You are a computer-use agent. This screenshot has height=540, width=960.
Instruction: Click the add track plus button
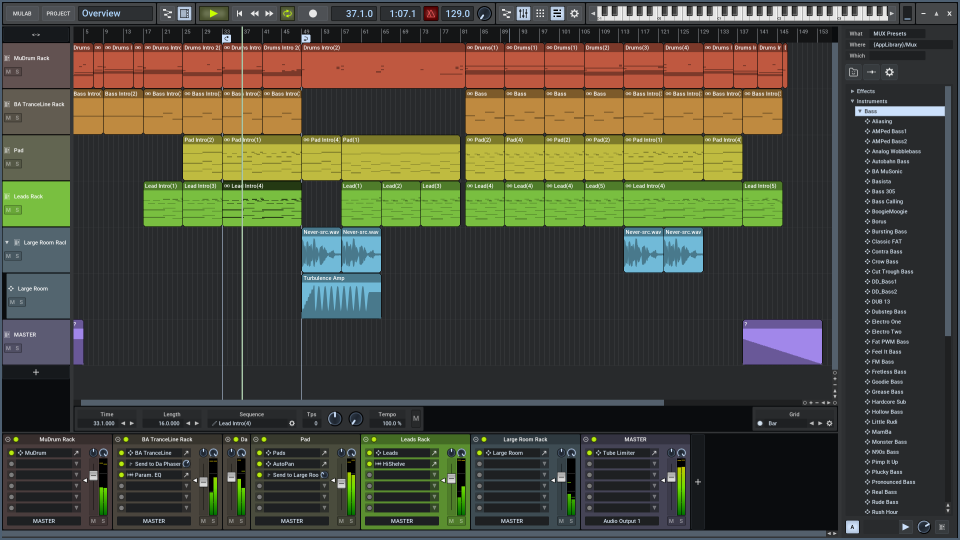(x=36, y=372)
